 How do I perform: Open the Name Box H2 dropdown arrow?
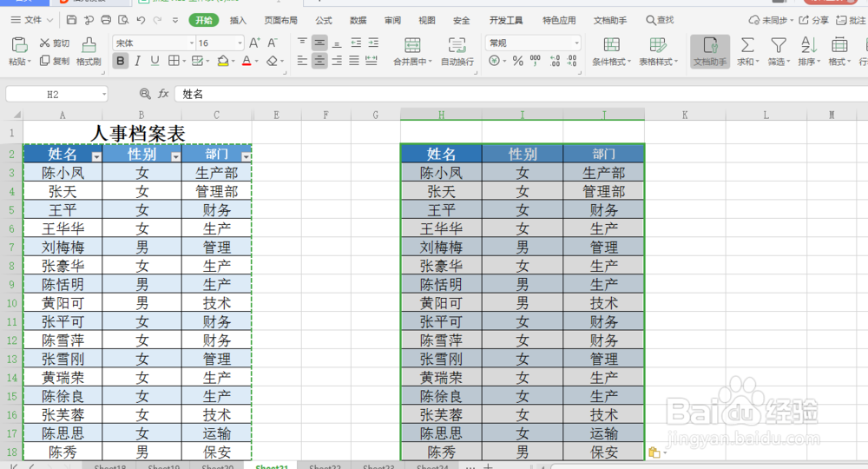pos(104,95)
